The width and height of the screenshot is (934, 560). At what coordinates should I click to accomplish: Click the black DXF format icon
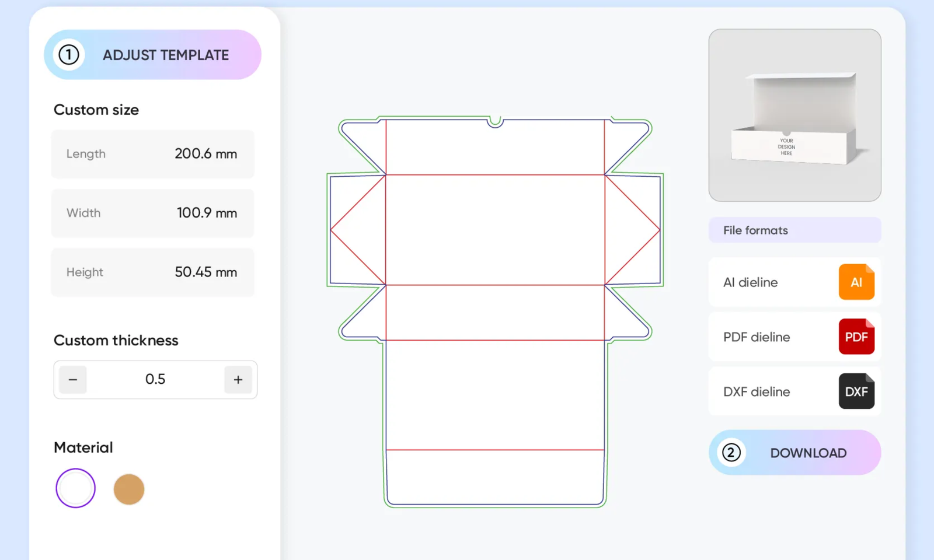(856, 391)
